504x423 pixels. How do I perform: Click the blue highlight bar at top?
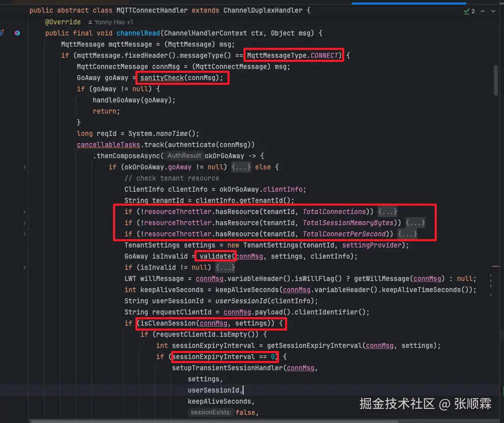tap(409, 2)
